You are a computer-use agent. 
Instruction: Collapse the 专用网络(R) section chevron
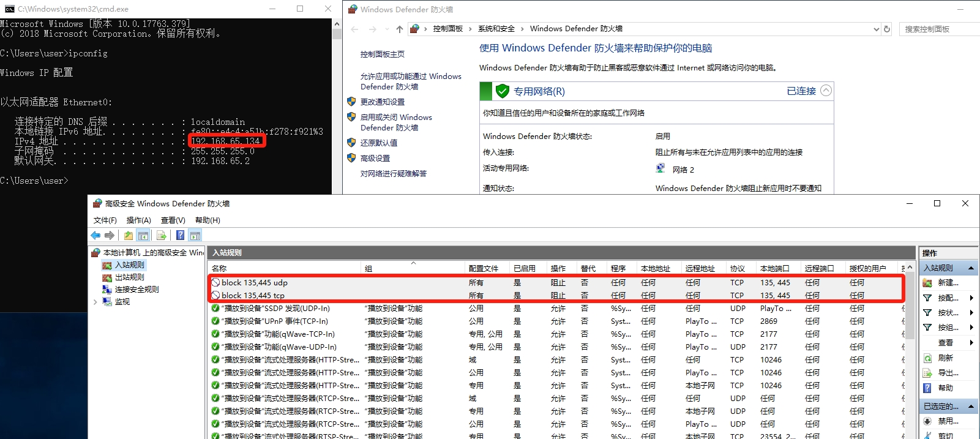pos(826,91)
